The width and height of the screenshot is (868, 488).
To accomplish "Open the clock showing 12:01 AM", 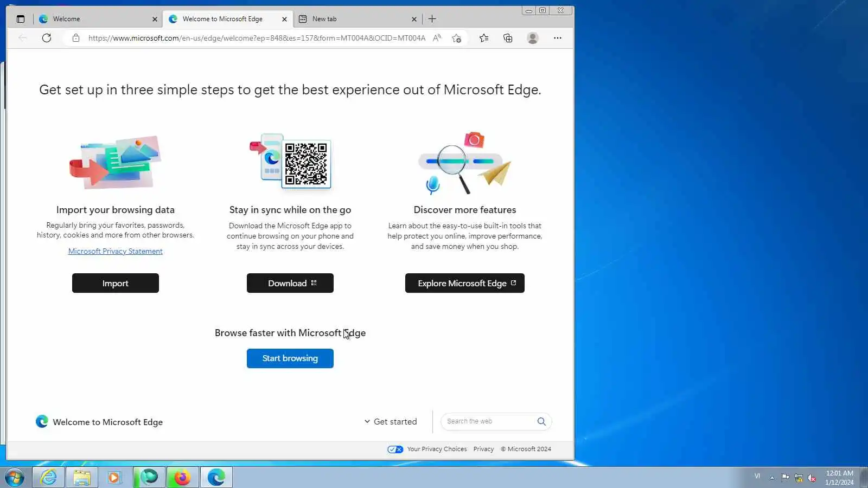I will point(839,478).
